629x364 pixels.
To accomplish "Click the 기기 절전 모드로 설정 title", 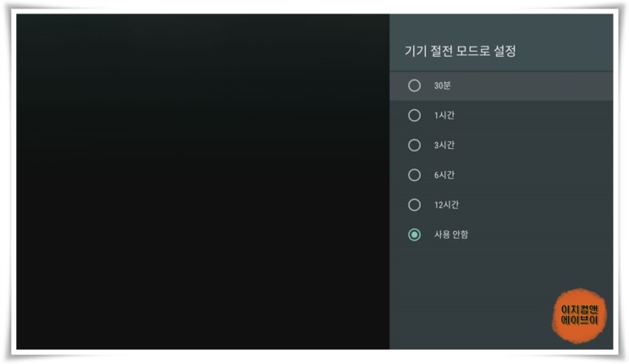I will pos(461,51).
